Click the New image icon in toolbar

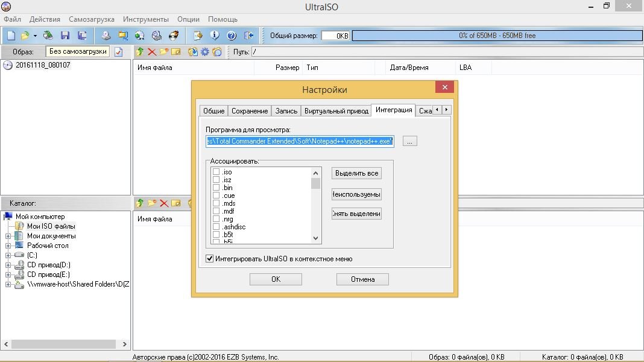(x=11, y=36)
